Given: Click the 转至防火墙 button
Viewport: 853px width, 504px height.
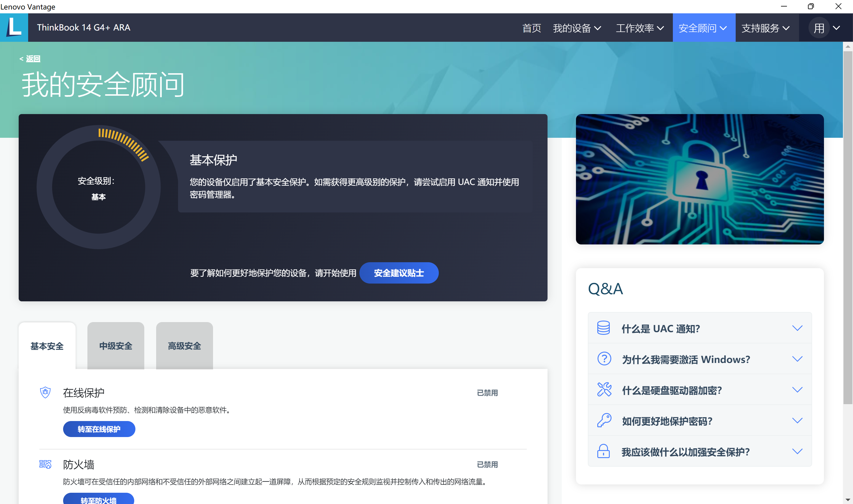Looking at the screenshot, I should click(99, 499).
